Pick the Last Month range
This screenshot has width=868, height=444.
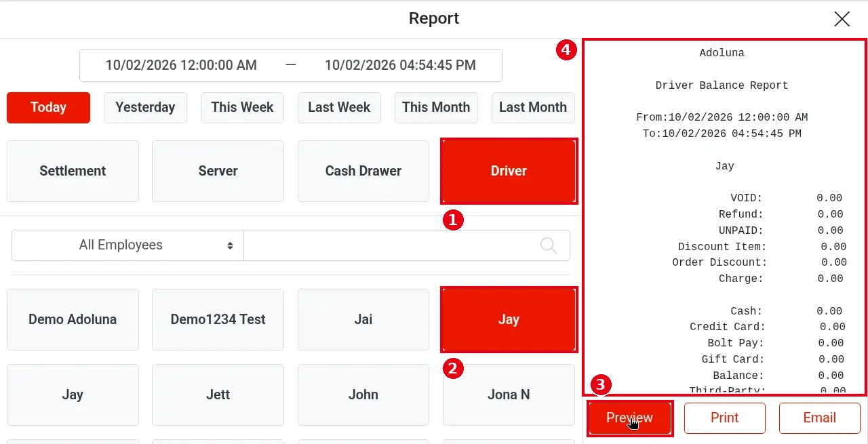click(533, 107)
